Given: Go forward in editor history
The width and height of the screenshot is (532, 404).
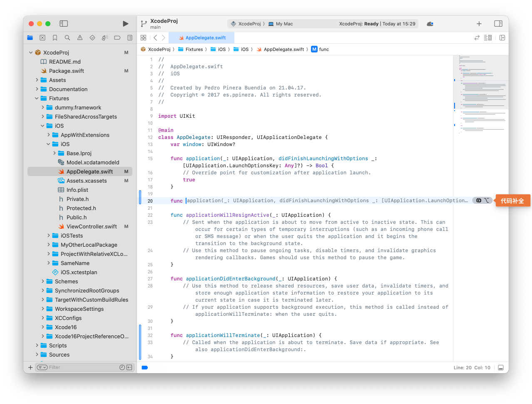Looking at the screenshot, I should pos(164,37).
